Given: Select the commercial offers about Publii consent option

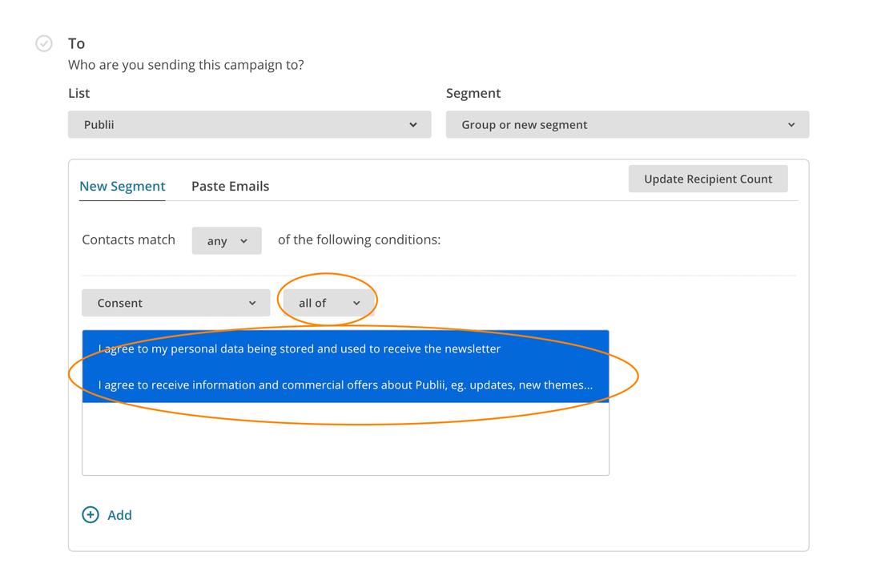Looking at the screenshot, I should (x=344, y=385).
